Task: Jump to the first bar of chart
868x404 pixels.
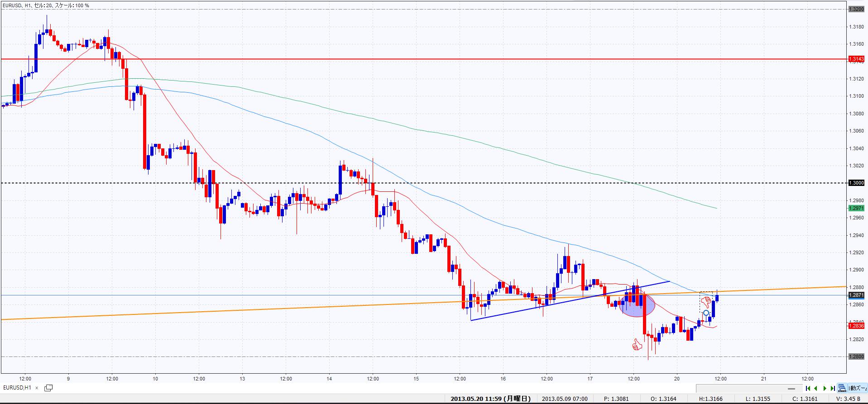Action: [808, 388]
